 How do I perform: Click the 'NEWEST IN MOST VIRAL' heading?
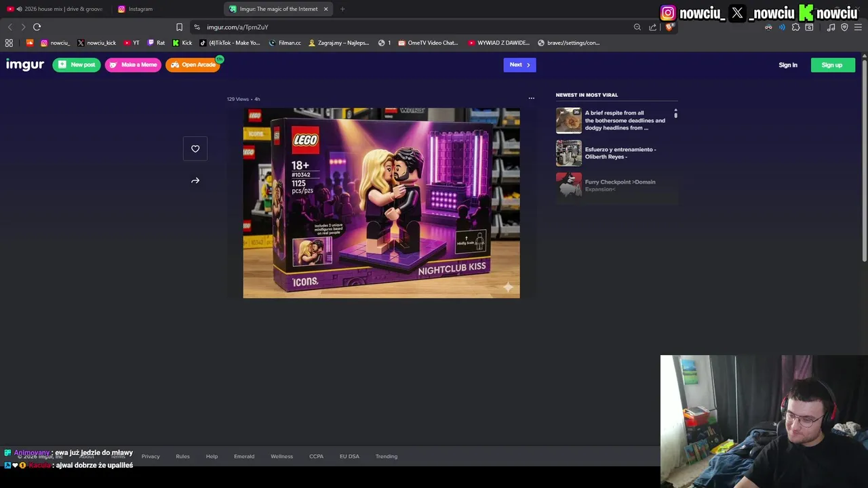pos(587,95)
